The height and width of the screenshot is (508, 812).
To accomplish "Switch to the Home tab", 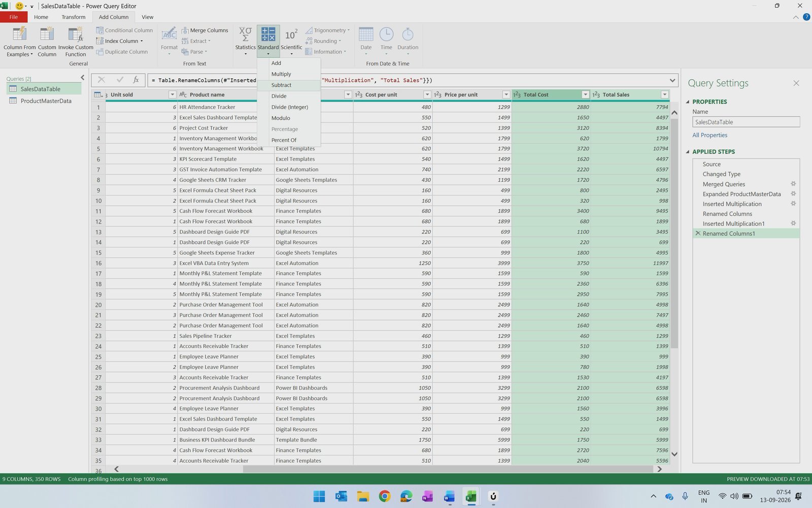I will pos(41,17).
